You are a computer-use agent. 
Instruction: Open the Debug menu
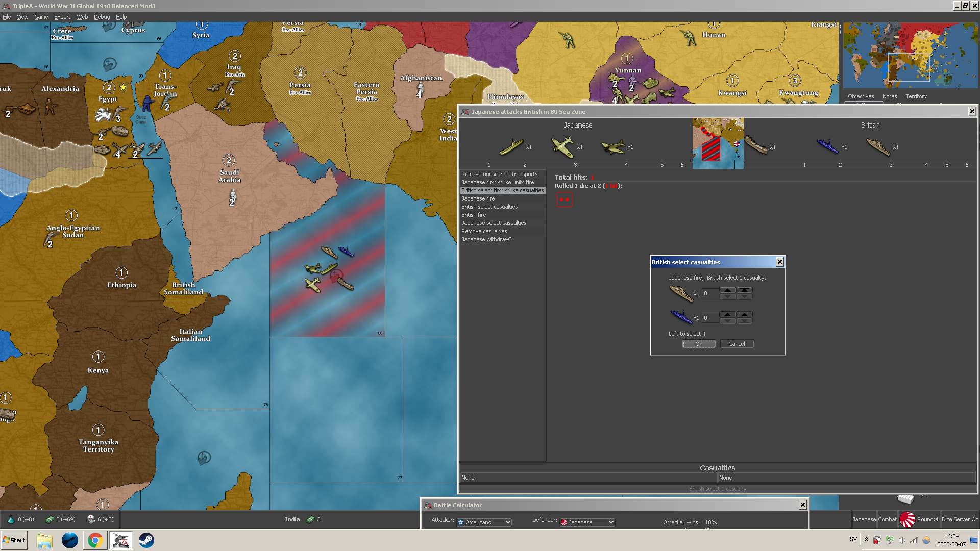102,17
